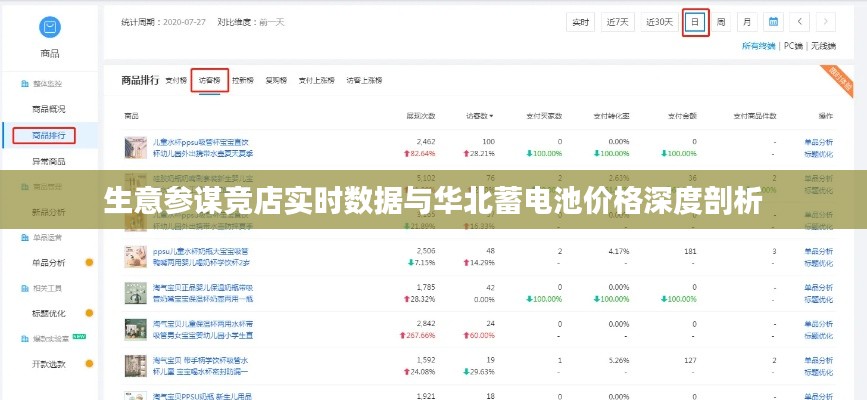Filter by 所有终端 terminal link

coord(758,46)
